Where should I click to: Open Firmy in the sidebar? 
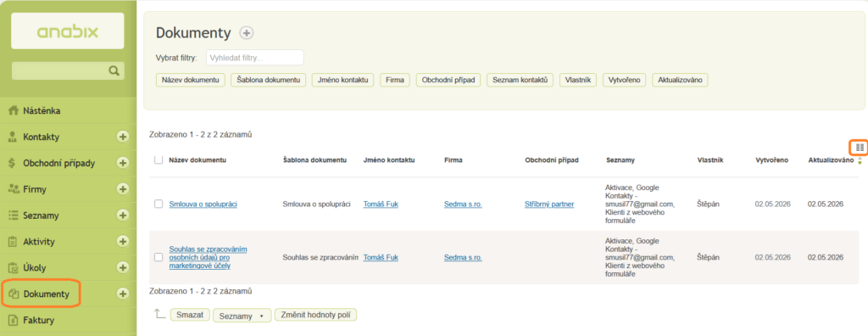[x=34, y=189]
